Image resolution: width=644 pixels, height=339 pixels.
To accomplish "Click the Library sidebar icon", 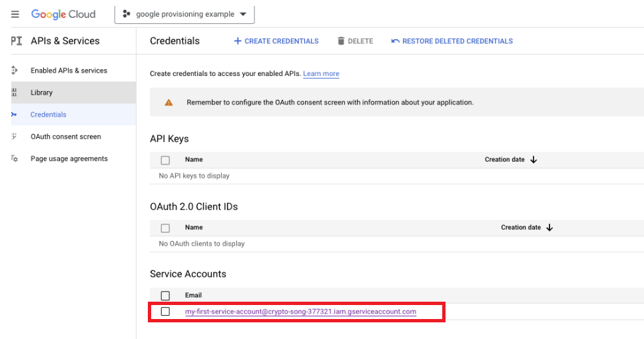I will tap(15, 93).
